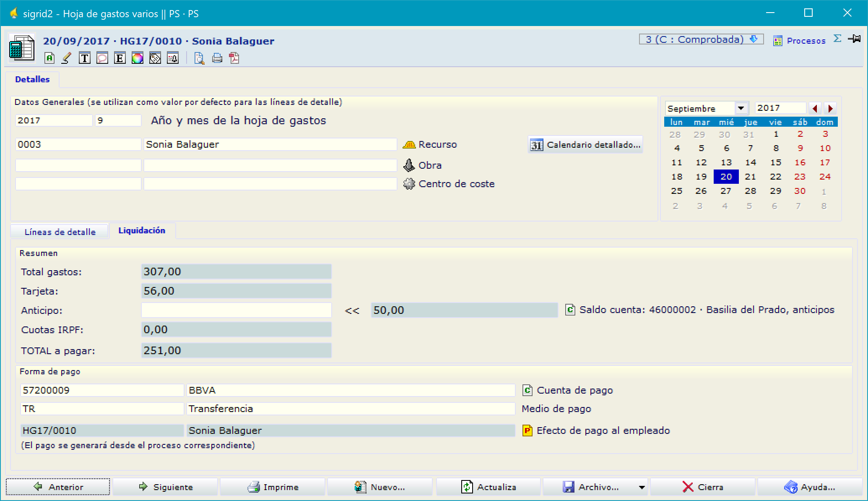Image resolution: width=868 pixels, height=501 pixels.
Task: Open the Septiembre month dropdown
Action: pos(741,108)
